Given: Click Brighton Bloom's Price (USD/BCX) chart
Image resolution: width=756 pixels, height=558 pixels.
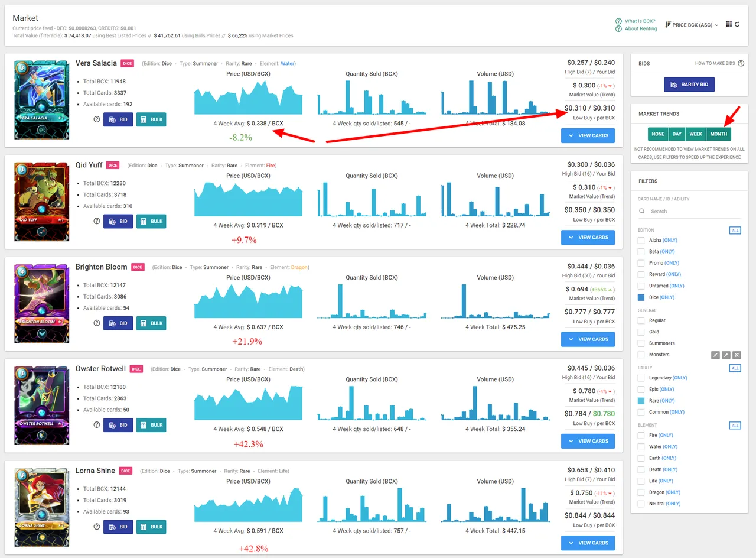Looking at the screenshot, I should pyautogui.click(x=248, y=301).
